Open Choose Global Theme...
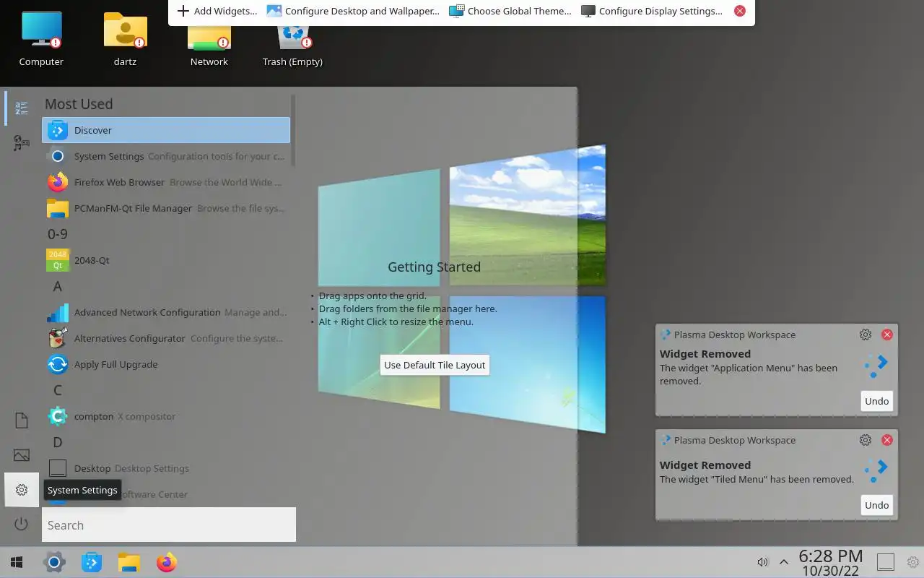The image size is (924, 578). point(510,11)
